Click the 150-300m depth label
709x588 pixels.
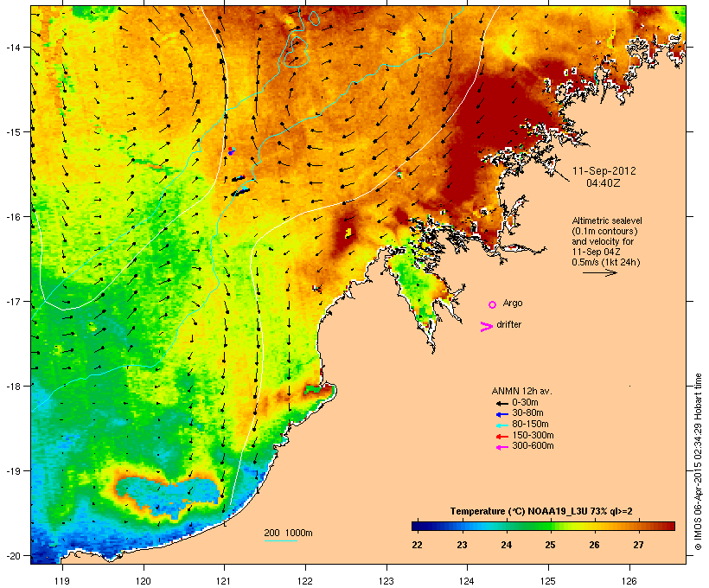pyautogui.click(x=533, y=435)
